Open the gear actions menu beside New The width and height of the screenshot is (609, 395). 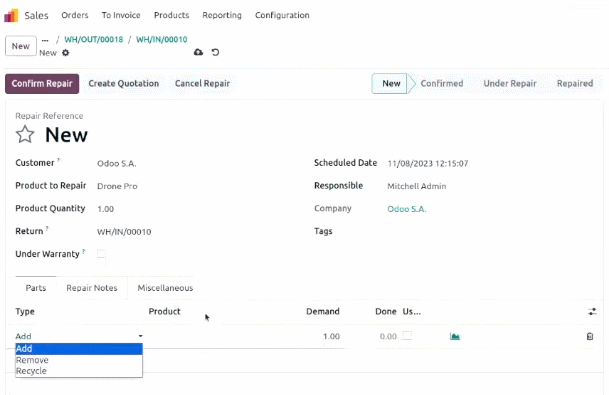tap(66, 53)
